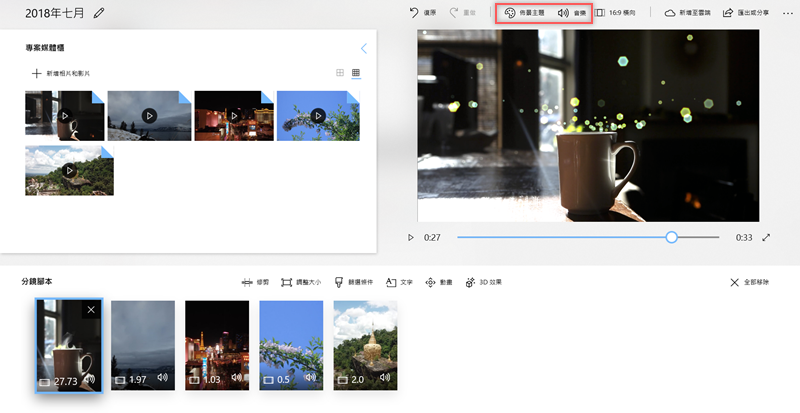Expand preview to full screen
Screen dimensions: 800x413
point(766,237)
